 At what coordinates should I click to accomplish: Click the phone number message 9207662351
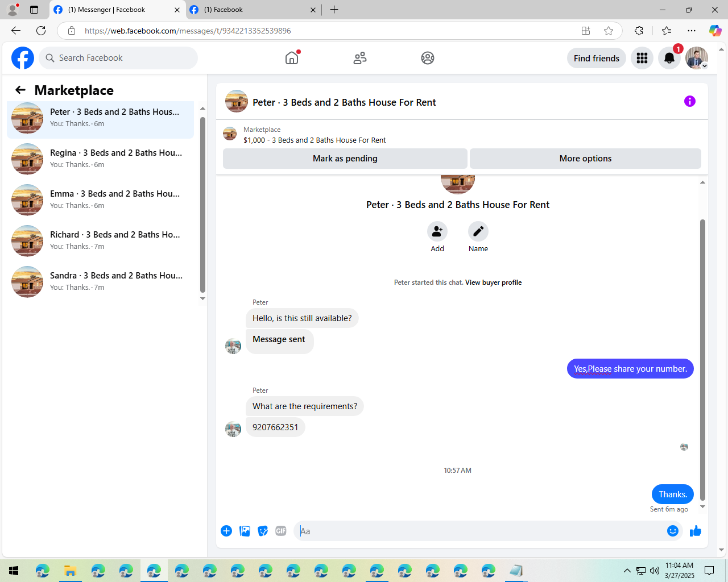coord(275,427)
